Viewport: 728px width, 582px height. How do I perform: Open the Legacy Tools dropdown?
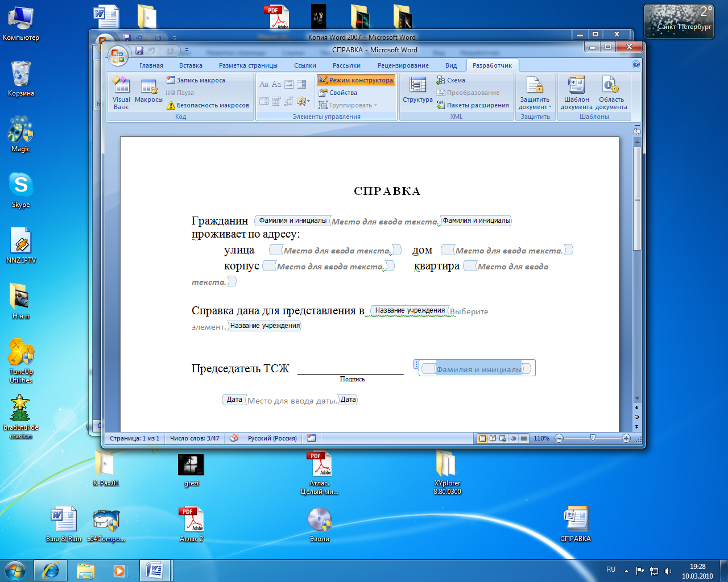click(303, 101)
